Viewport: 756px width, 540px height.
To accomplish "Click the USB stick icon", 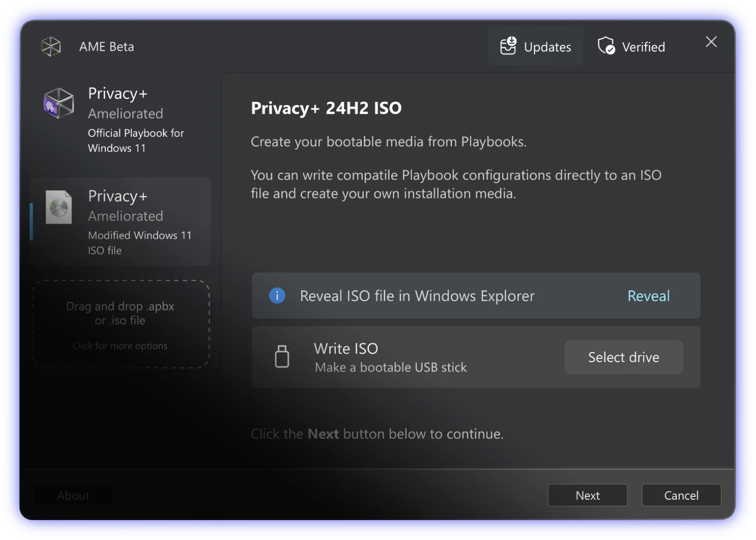I will pyautogui.click(x=282, y=357).
